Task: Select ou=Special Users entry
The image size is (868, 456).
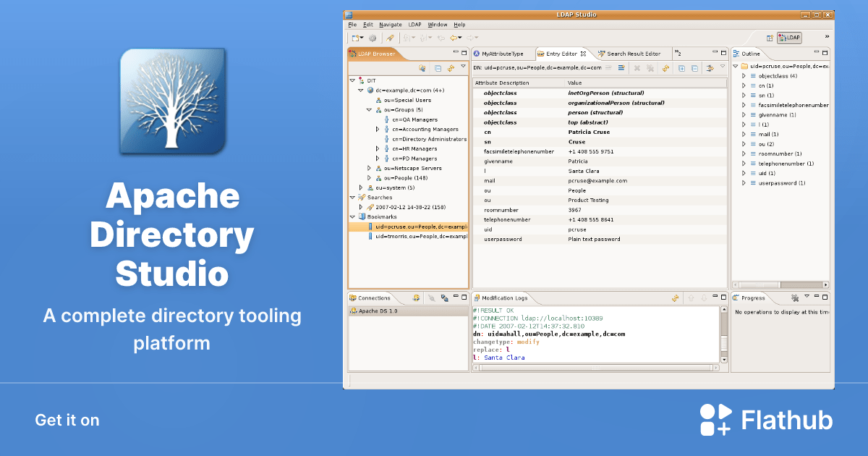Action: [407, 100]
